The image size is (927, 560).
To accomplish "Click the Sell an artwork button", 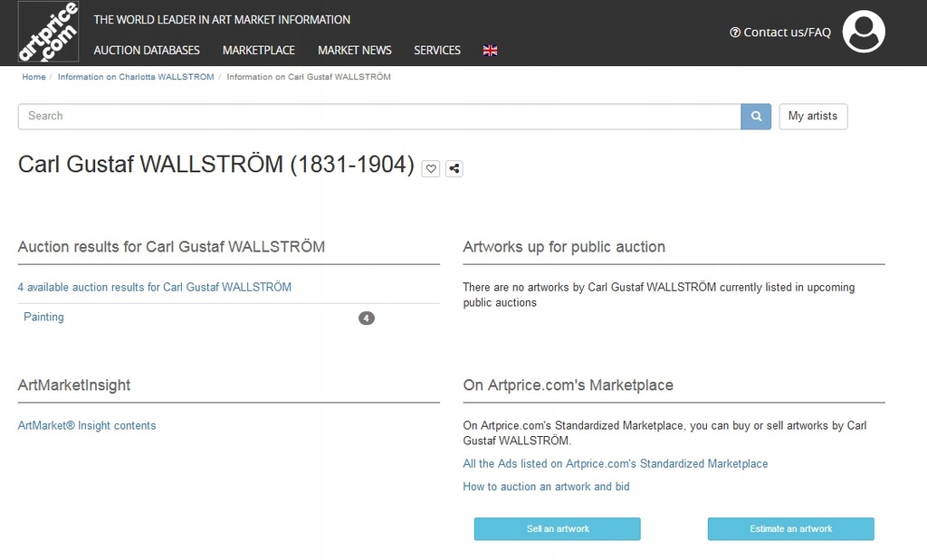I will 558,528.
